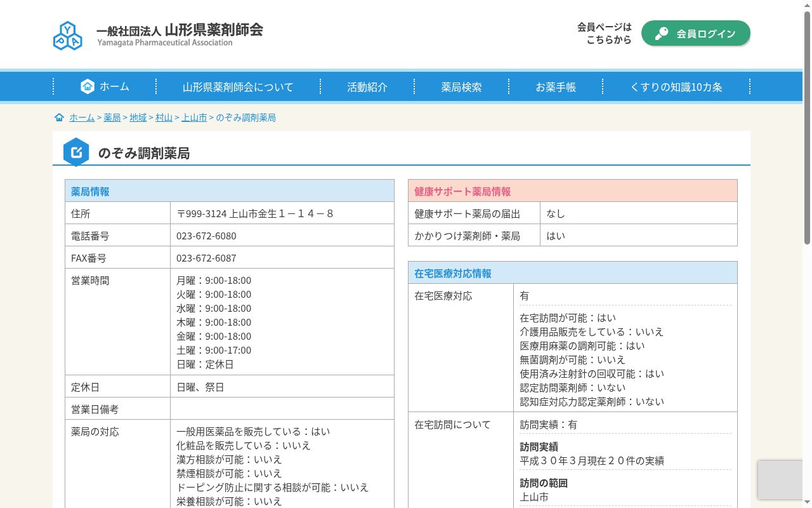Click the page vertical scrollbar thumb
The width and height of the screenshot is (812, 508).
(807, 127)
